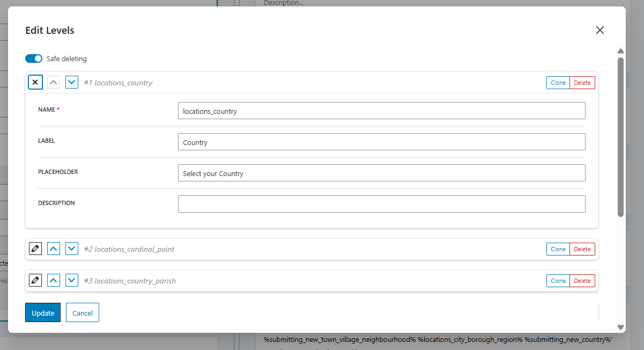The height and width of the screenshot is (350, 644).
Task: Clone the locations_country level
Action: (558, 83)
